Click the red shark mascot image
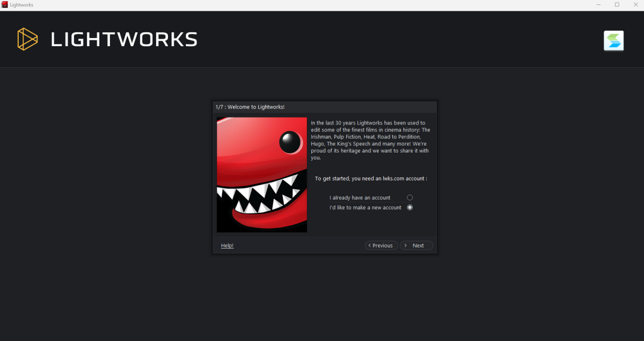 point(262,175)
